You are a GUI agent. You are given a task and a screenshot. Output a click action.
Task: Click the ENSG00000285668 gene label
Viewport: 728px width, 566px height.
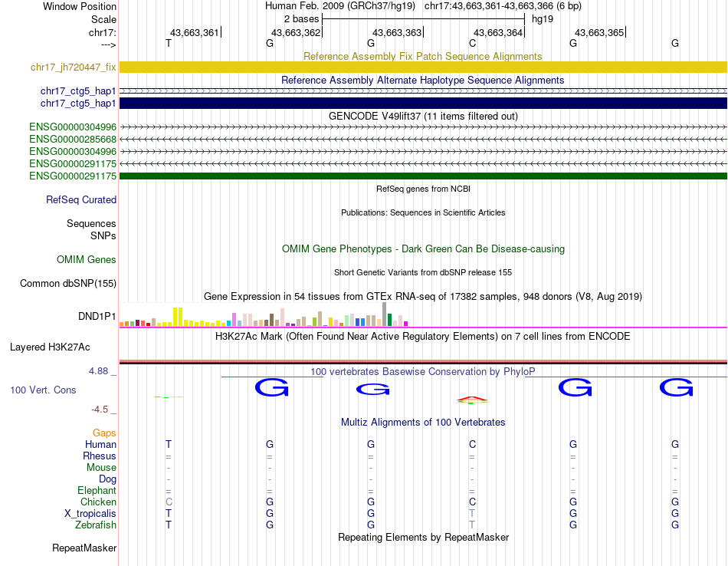73,139
